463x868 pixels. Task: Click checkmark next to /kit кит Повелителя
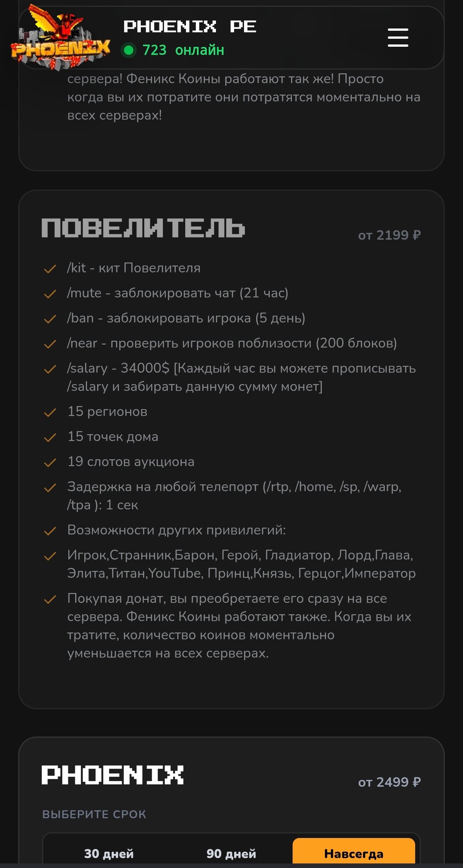coord(50,269)
